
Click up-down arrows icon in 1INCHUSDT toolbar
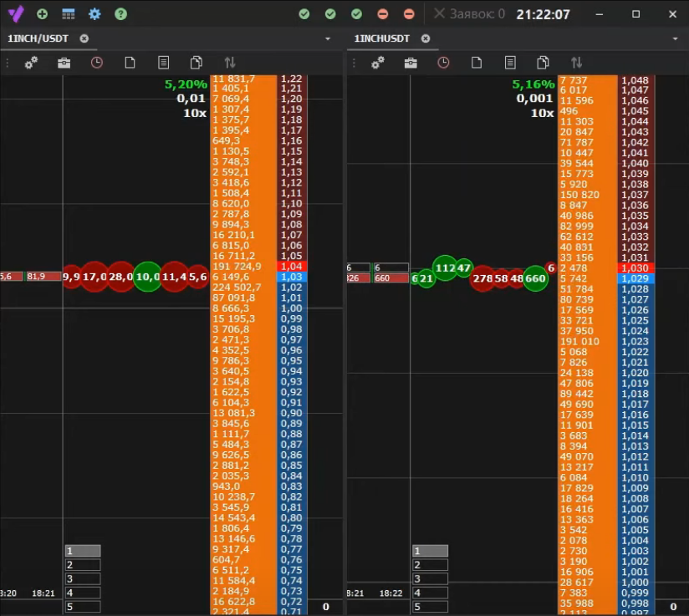pyautogui.click(x=576, y=63)
